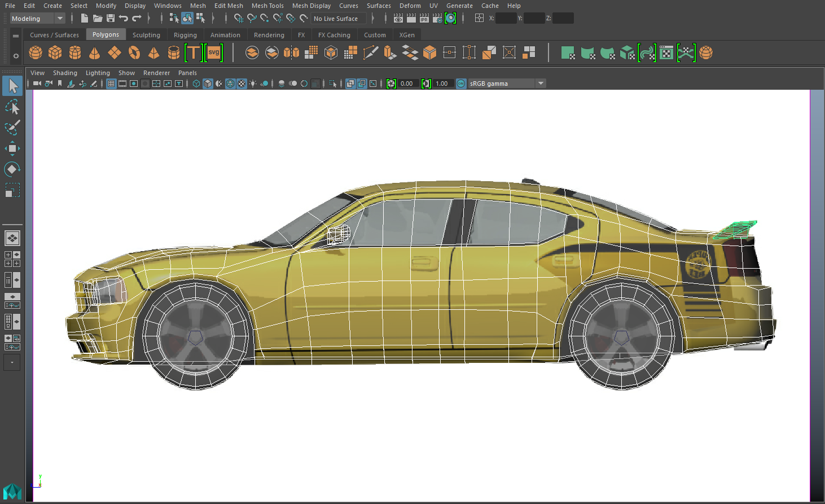
Task: Create a polygon cone from the shelf
Action: [95, 53]
